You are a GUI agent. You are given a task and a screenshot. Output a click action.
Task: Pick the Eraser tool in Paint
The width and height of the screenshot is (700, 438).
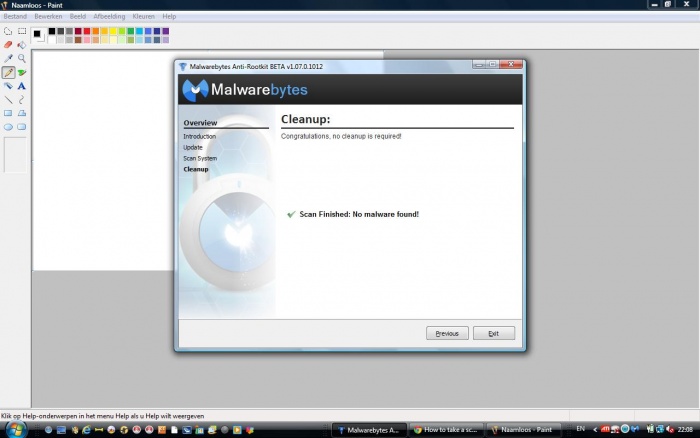[x=8, y=45]
